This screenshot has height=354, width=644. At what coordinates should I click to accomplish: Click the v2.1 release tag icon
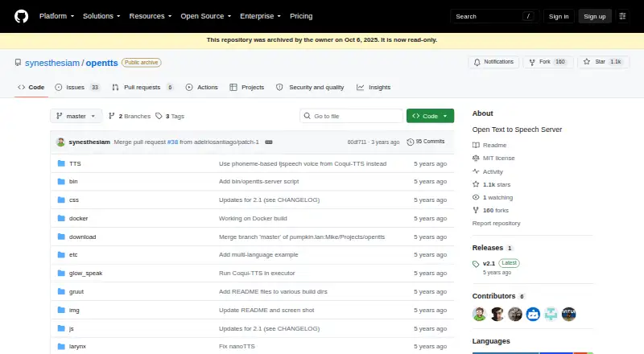pos(476,264)
